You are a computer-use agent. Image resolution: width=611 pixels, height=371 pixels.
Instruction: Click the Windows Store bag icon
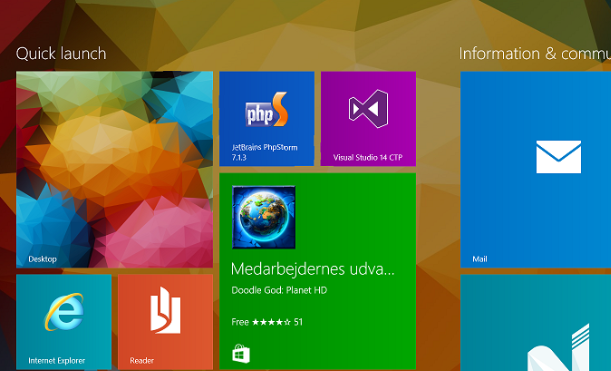(241, 354)
